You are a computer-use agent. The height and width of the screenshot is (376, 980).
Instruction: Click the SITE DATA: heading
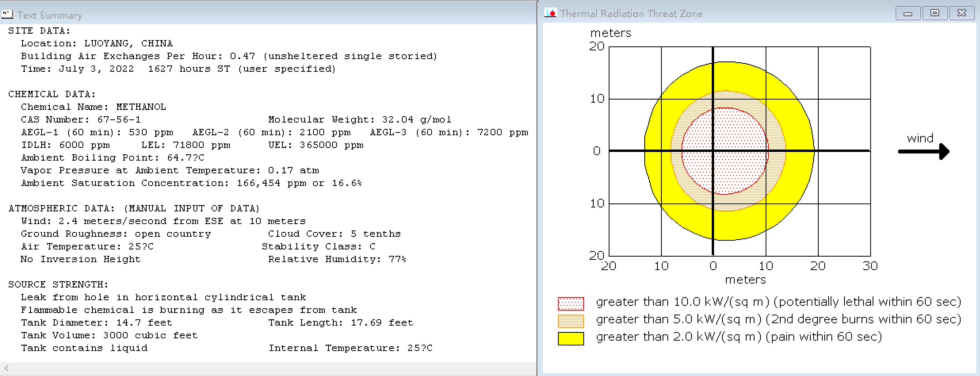click(39, 31)
